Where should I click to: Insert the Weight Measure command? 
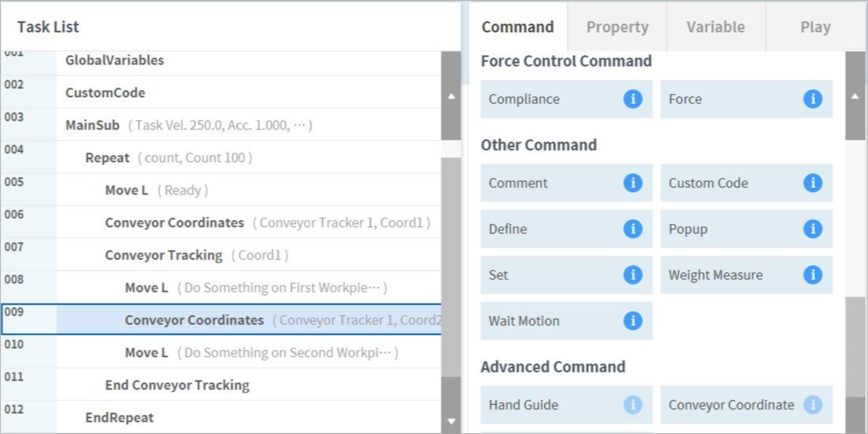tap(727, 275)
